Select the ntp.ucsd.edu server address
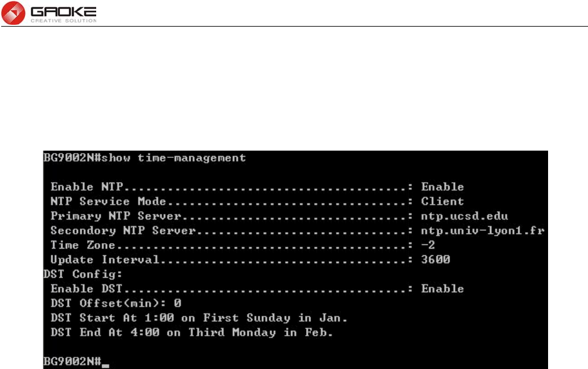588x369 pixels. 464,217
